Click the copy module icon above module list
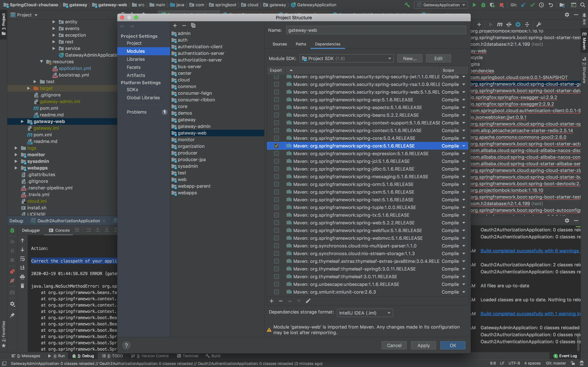 tap(193, 25)
